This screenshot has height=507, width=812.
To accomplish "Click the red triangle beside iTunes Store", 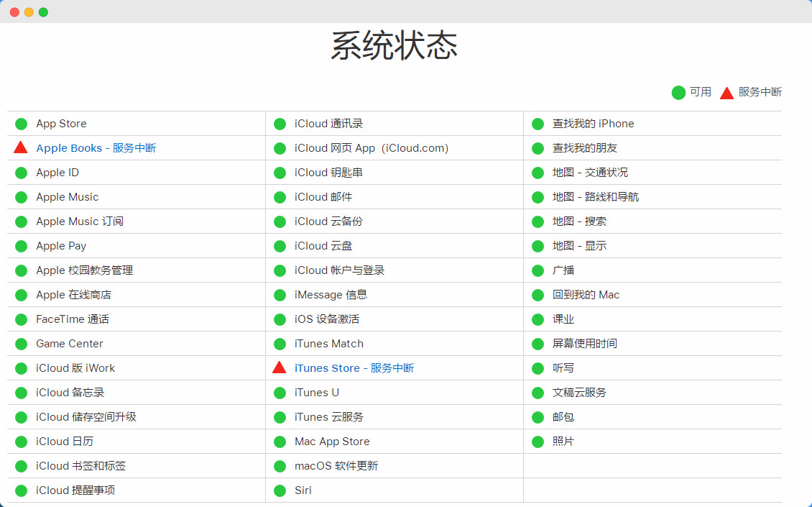I will (x=279, y=367).
